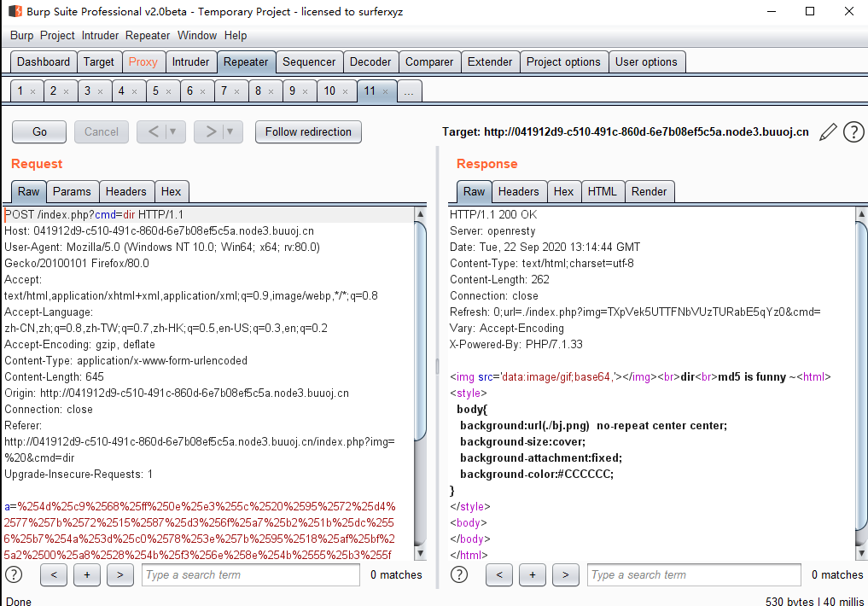
Task: Select repeater tab 10
Action: coord(329,90)
